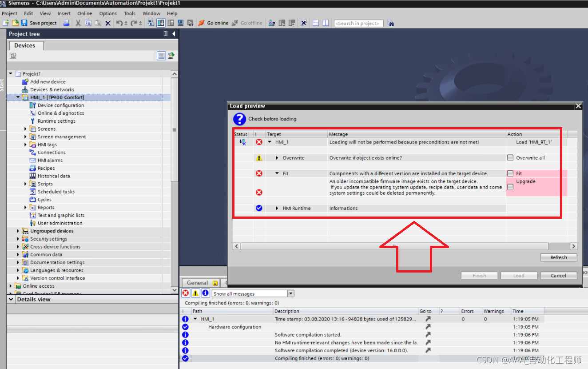
Task: Click the Search in project field
Action: (x=358, y=23)
